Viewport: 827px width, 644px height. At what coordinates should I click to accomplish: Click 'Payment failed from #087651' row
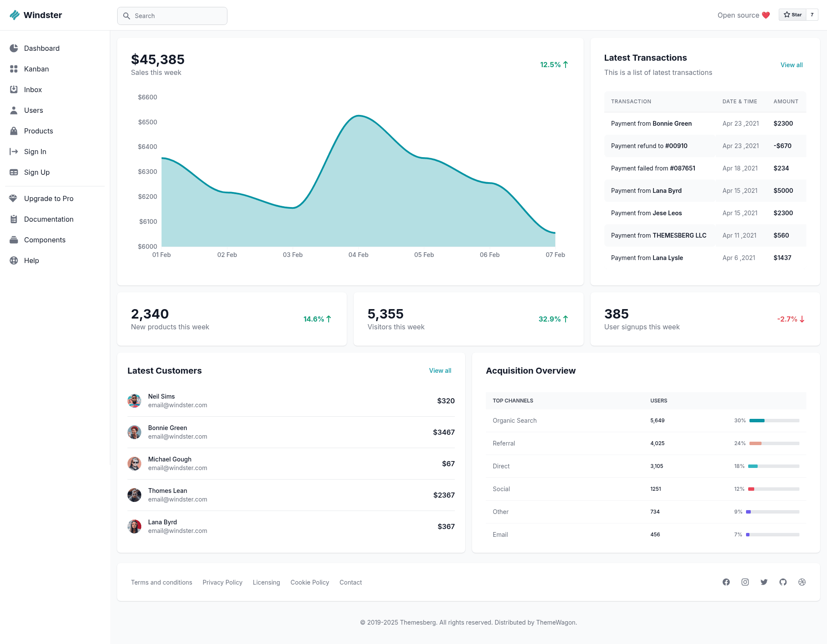tap(705, 168)
